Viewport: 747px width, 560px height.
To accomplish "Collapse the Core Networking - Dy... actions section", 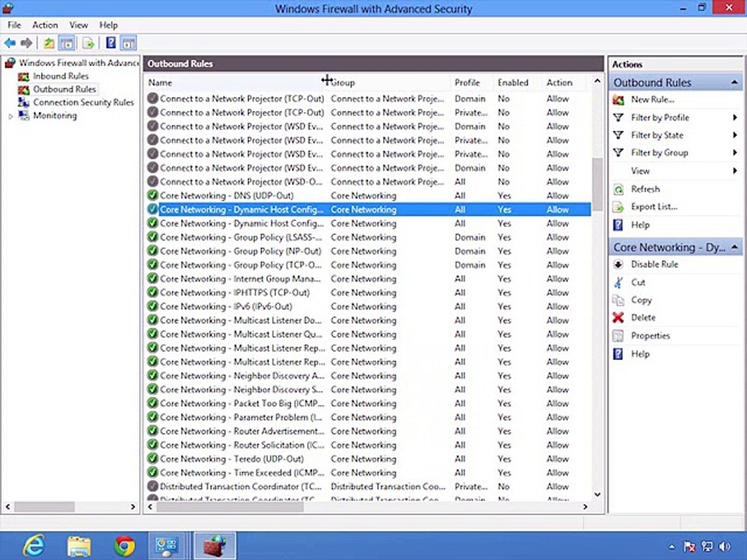I will coord(734,247).
